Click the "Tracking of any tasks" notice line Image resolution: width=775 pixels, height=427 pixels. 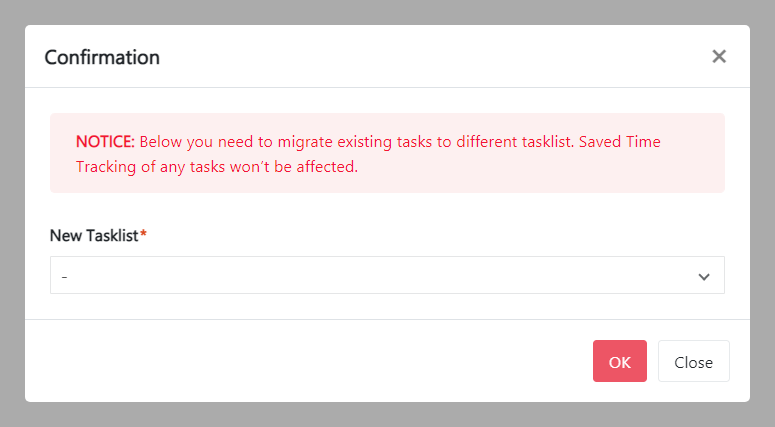pyautogui.click(x=215, y=167)
